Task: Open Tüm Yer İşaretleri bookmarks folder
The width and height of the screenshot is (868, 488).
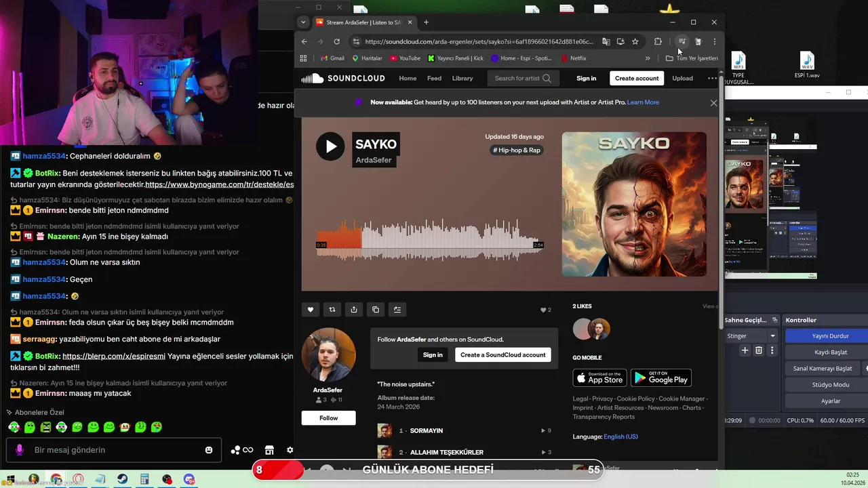Action: click(692, 58)
